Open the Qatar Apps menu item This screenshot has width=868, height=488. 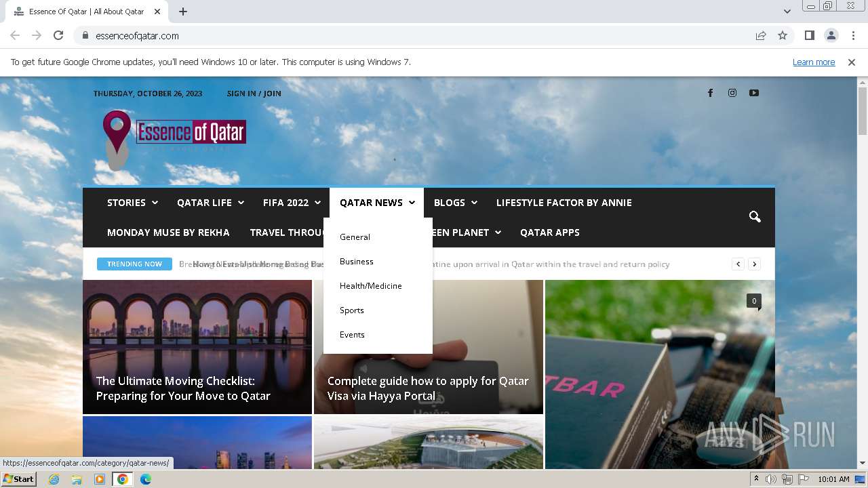point(550,232)
